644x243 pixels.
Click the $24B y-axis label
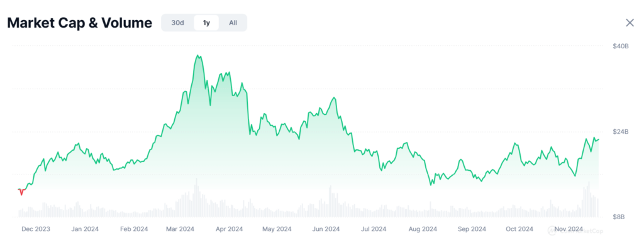tap(621, 131)
